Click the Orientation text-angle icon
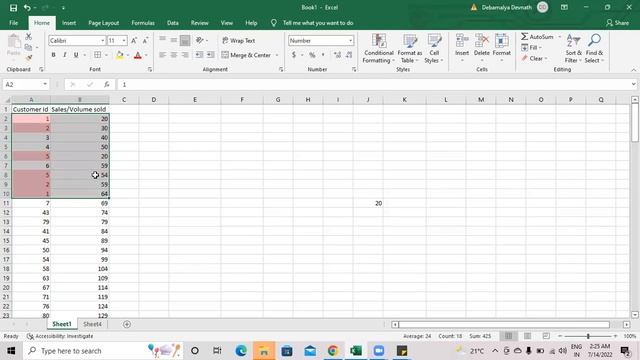The height and width of the screenshot is (360, 640). (x=200, y=40)
